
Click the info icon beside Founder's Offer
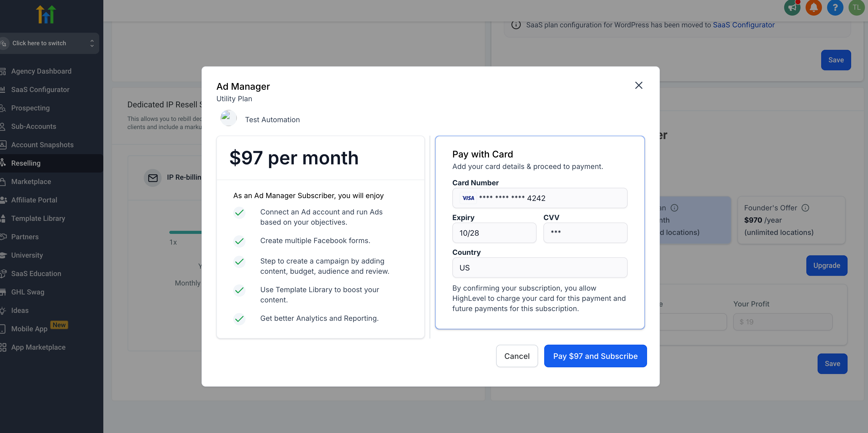[x=805, y=208]
